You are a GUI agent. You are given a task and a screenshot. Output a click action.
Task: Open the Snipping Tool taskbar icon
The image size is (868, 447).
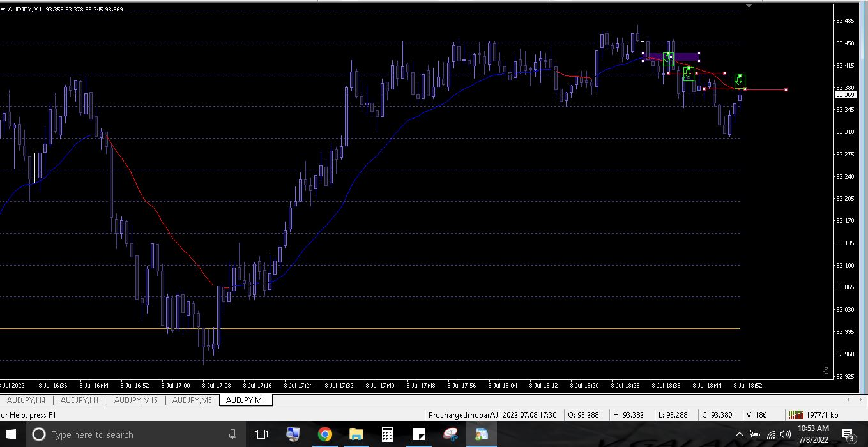[450, 434]
